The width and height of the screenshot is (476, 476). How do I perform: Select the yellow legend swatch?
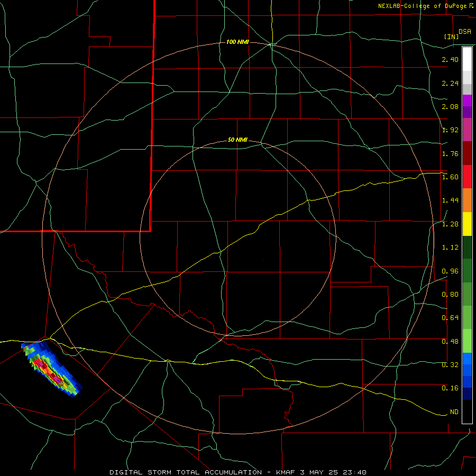(467, 224)
